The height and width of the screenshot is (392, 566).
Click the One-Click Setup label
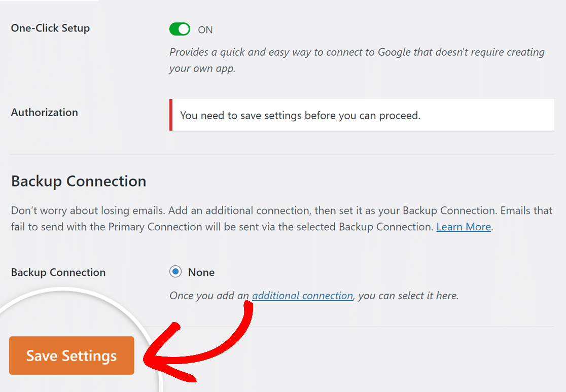50,28
